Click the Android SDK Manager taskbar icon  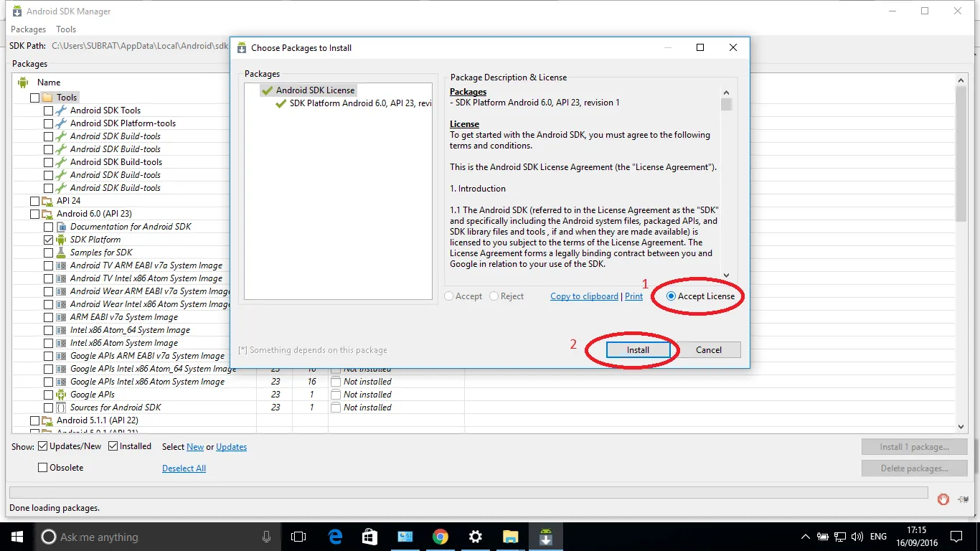pos(545,537)
